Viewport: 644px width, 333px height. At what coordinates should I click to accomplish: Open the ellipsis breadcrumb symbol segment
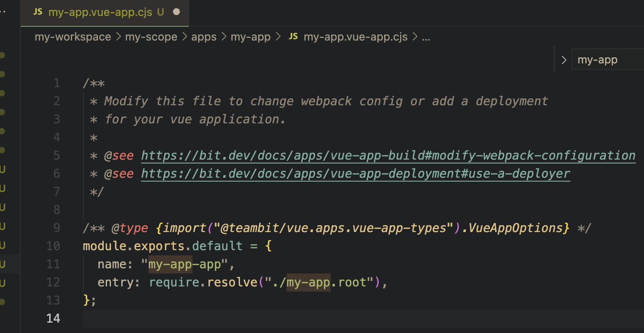pyautogui.click(x=426, y=38)
